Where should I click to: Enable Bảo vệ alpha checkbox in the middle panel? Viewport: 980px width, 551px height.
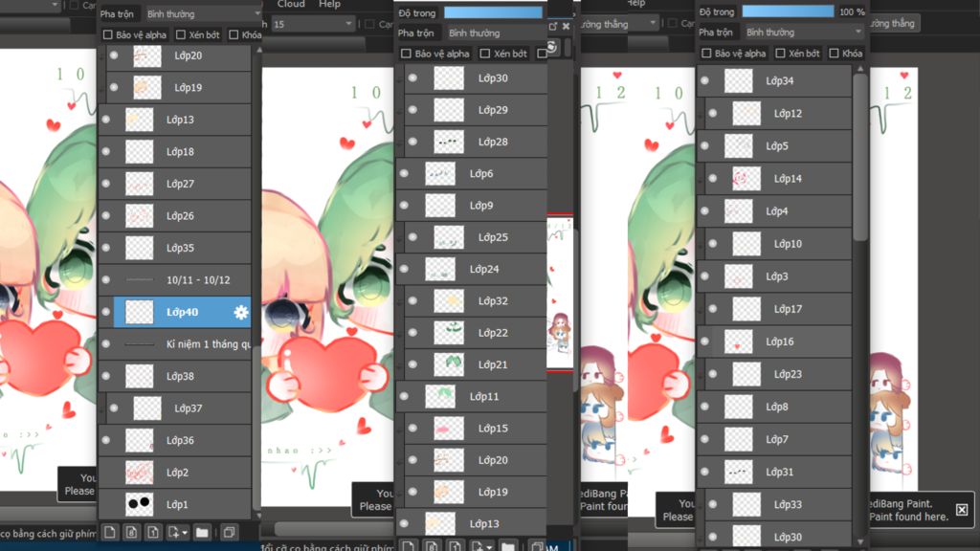[406, 54]
